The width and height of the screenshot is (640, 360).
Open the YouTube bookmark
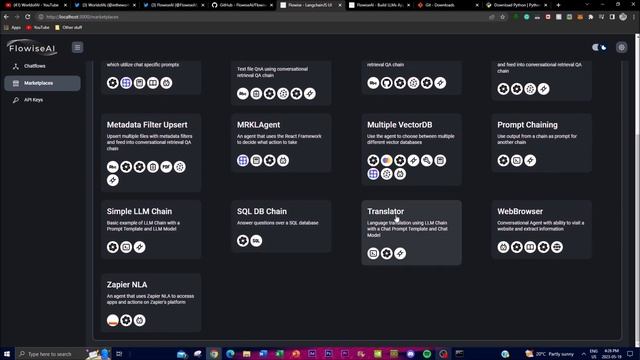[x=38, y=27]
